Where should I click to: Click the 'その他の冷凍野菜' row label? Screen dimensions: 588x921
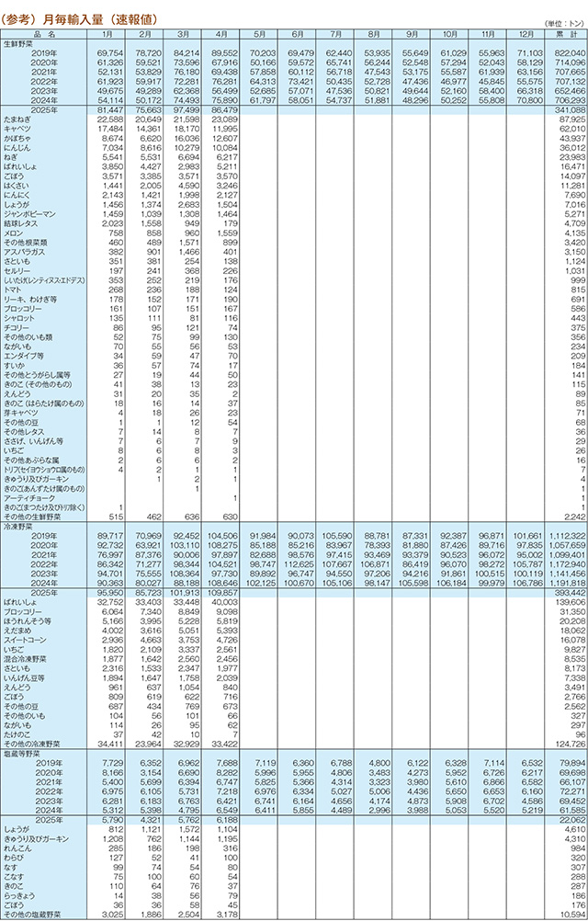click(29, 744)
